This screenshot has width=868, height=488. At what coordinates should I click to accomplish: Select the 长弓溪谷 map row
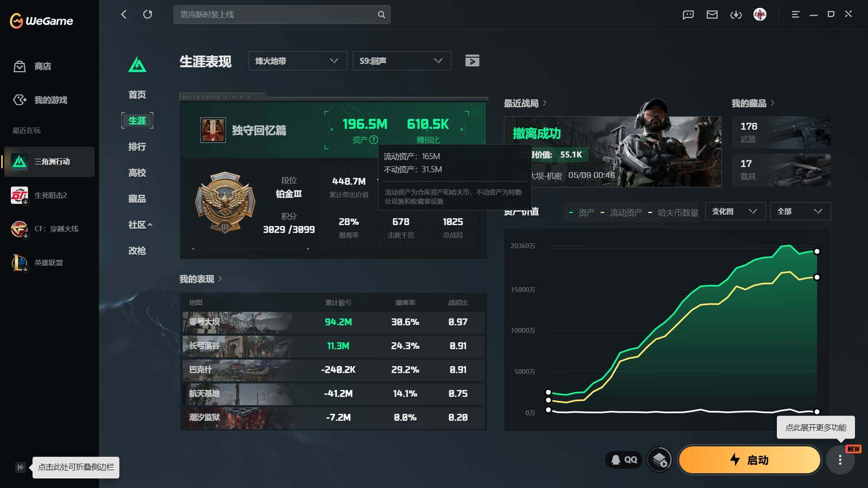coord(333,346)
